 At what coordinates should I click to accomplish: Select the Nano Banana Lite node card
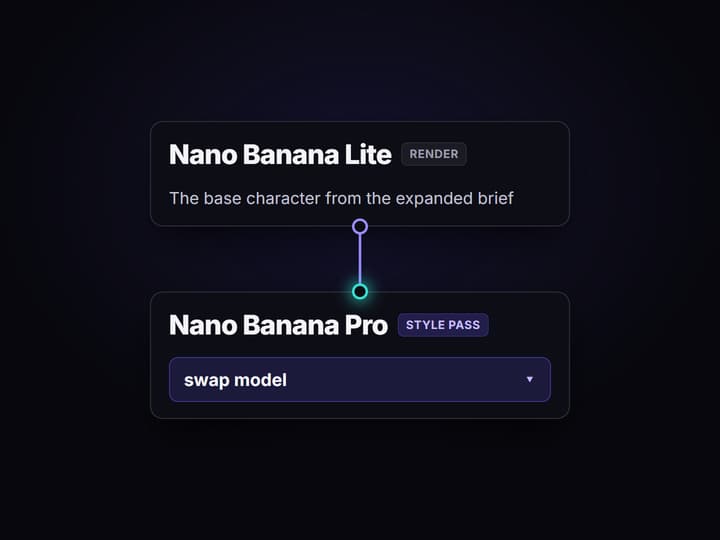tap(360, 174)
